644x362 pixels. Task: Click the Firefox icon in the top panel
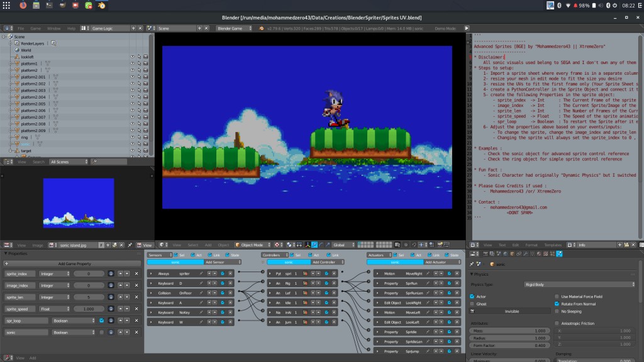point(23,5)
